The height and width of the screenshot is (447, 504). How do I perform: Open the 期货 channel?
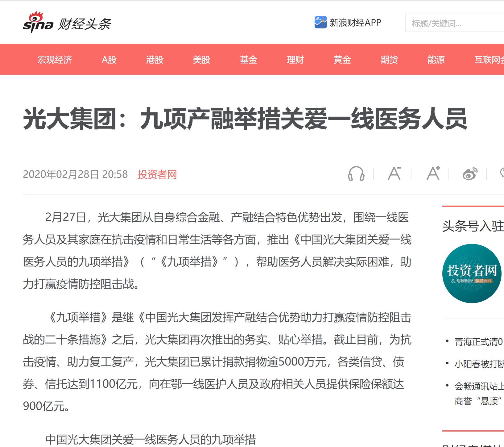coord(389,60)
